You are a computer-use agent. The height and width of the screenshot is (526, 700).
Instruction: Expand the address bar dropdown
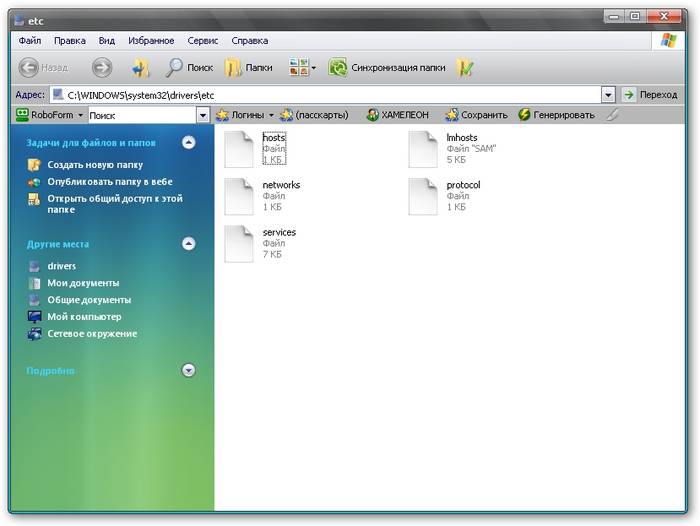607,94
